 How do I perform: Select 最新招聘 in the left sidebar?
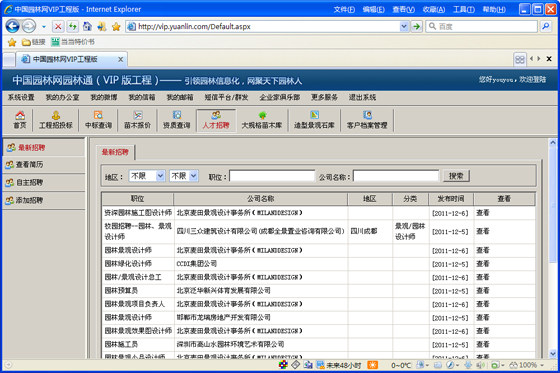coord(44,147)
